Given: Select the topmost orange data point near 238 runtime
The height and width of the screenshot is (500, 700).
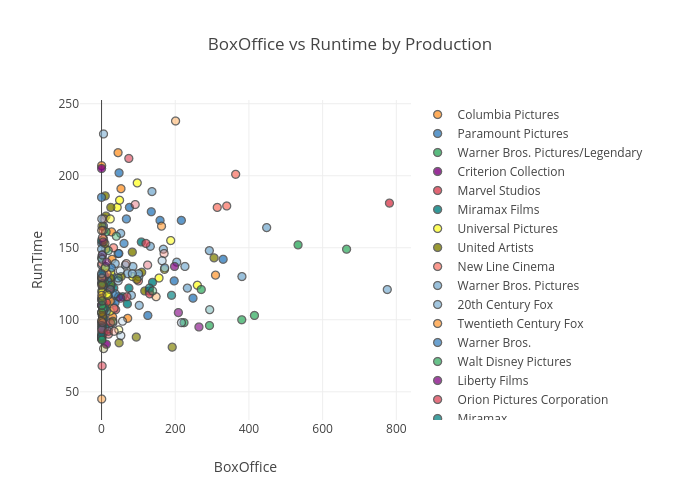Looking at the screenshot, I should pyautogui.click(x=176, y=121).
